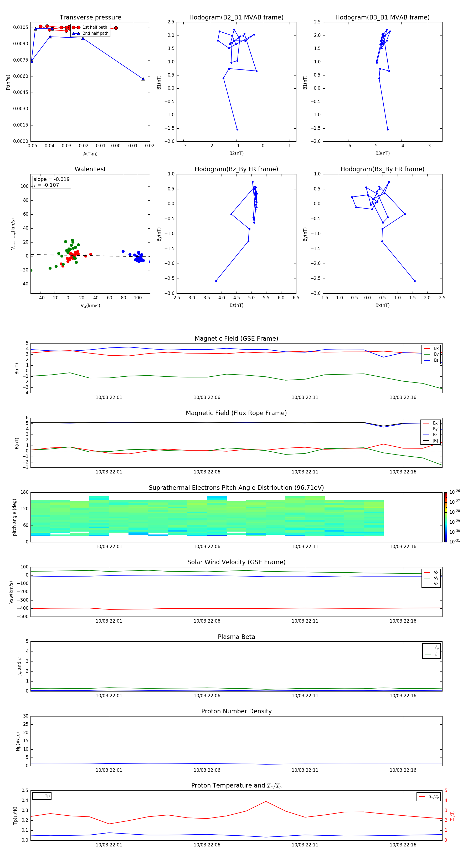The image size is (473, 868).
Task: Click the 'WalenTest' plot title
Action: click(90, 169)
